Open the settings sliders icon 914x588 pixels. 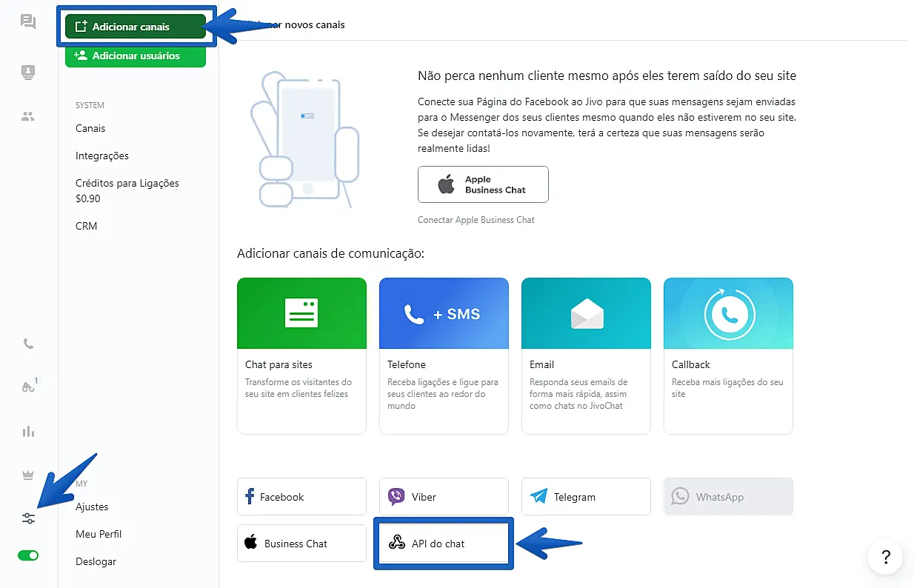click(x=28, y=518)
